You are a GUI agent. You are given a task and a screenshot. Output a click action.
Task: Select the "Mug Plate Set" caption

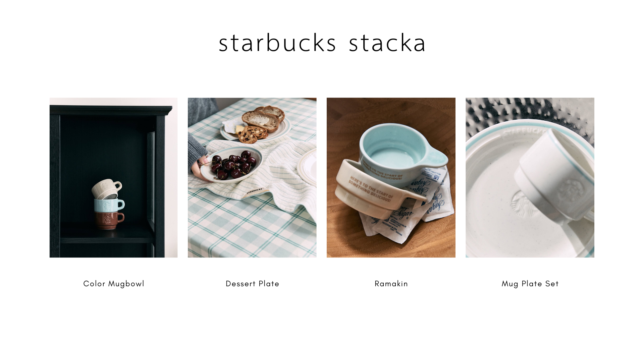(530, 284)
